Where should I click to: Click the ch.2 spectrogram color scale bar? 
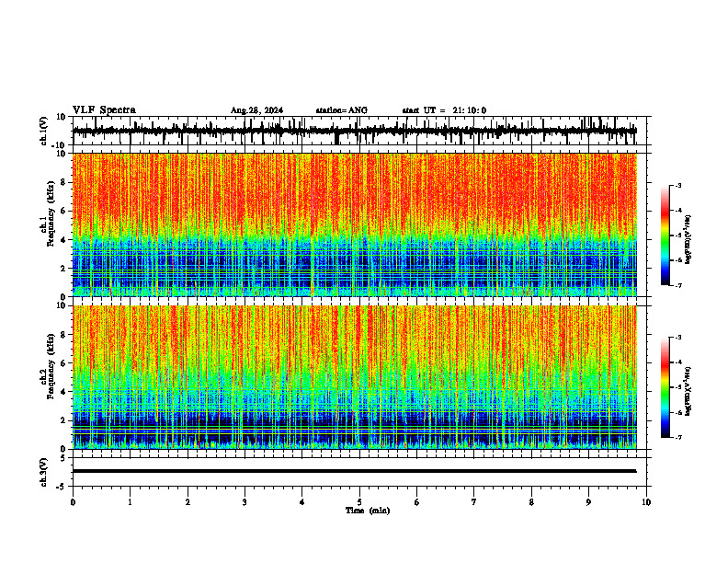(665, 387)
